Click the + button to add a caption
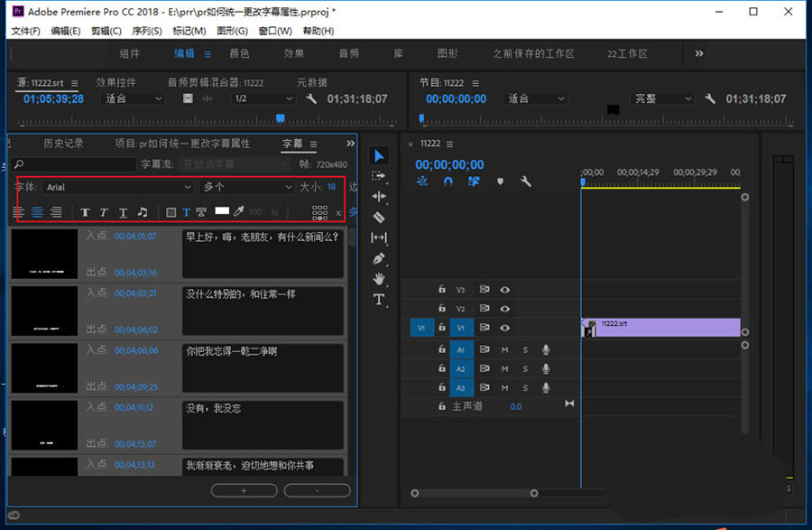 point(244,490)
